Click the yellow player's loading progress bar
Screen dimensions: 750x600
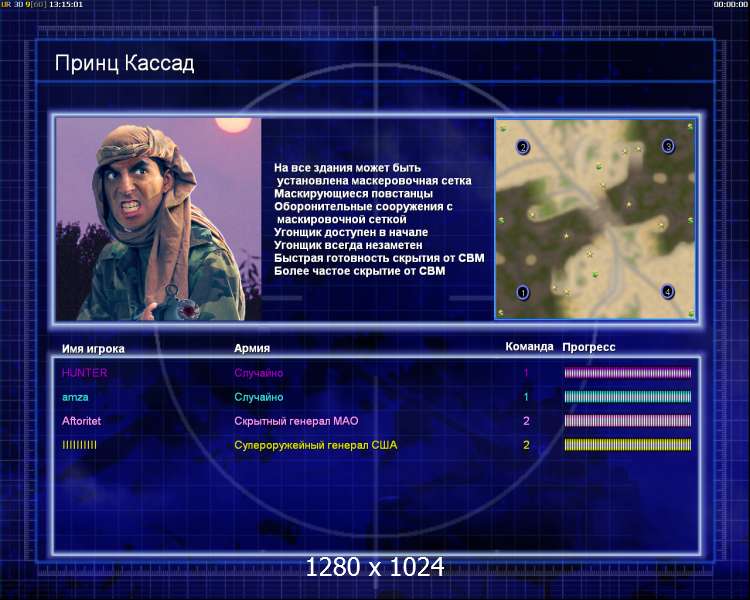coord(628,445)
